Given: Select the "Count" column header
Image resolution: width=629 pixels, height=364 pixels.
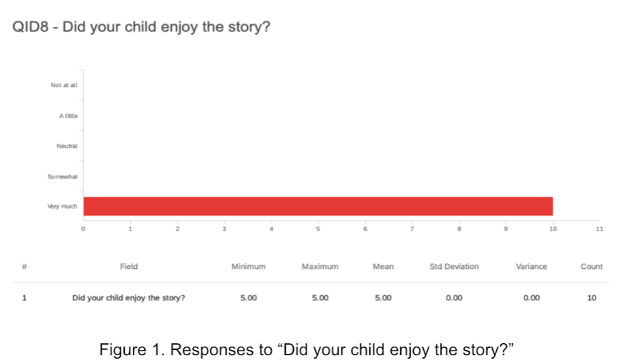Looking at the screenshot, I should coord(591,266).
